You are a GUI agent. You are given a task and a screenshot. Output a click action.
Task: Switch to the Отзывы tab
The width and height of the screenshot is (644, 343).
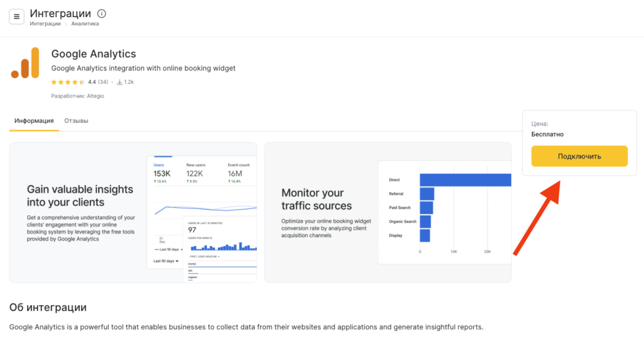click(76, 121)
